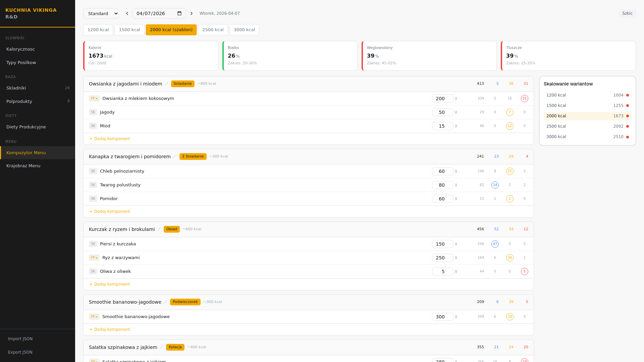
Task: Open Polprodukty in sidebar
Action: (38, 102)
